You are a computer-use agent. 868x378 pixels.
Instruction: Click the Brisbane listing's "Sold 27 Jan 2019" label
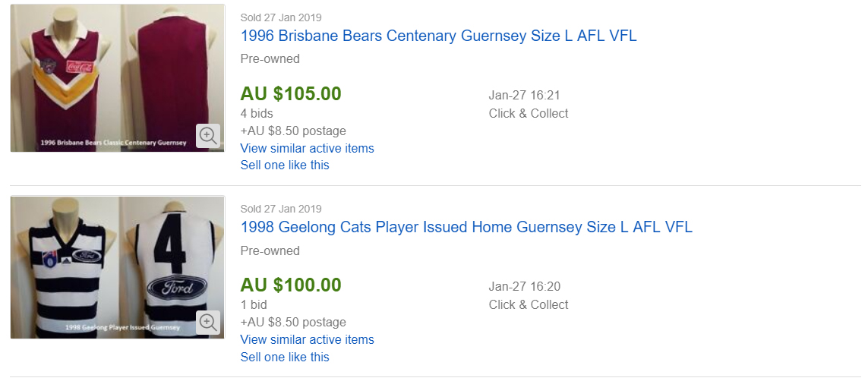(x=280, y=17)
